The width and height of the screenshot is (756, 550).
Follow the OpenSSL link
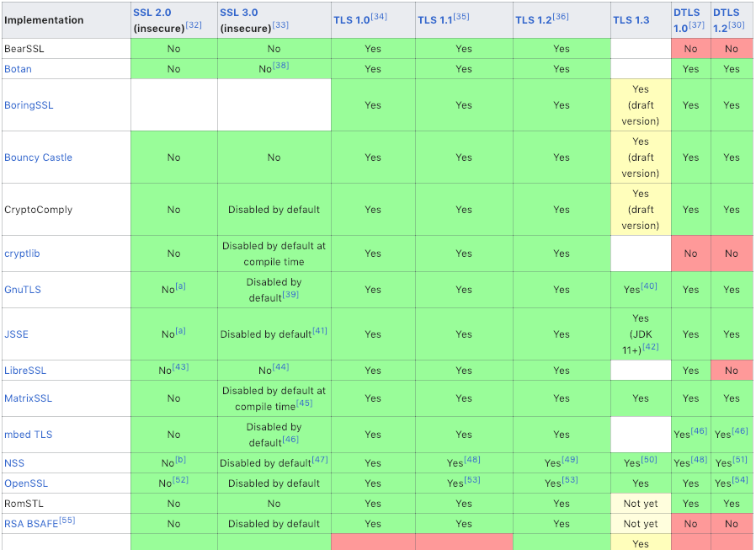point(24,483)
